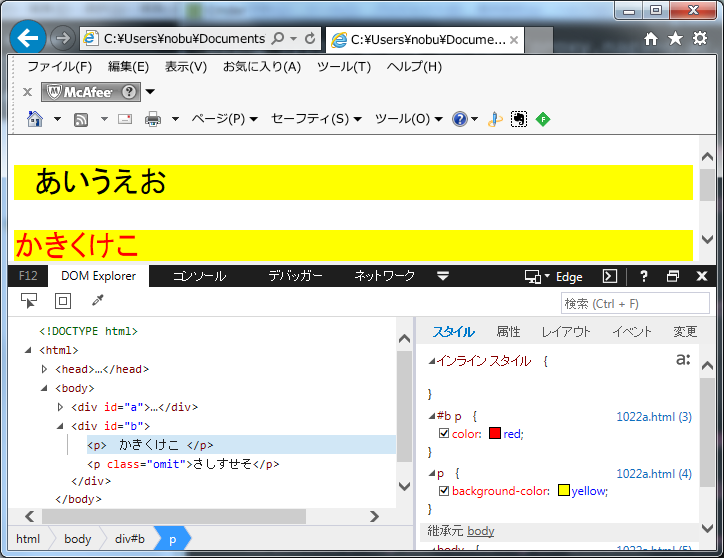
Task: Click the printer icon in command bar
Action: pos(153,119)
